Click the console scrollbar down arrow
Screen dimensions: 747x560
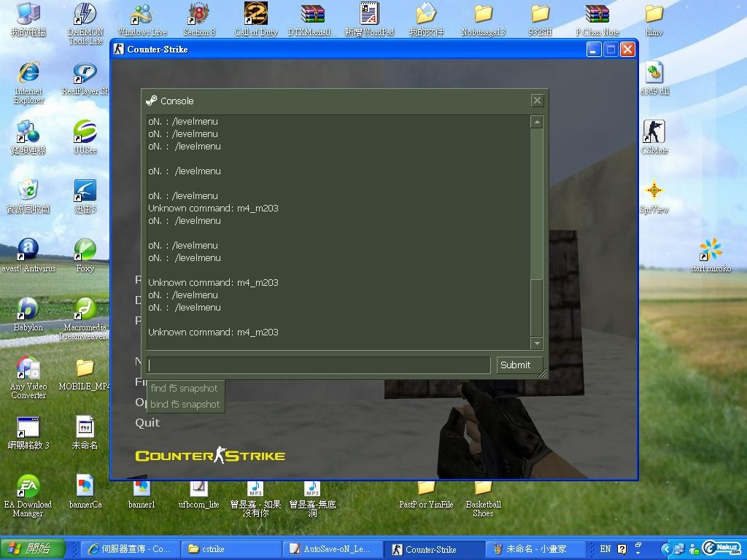[536, 343]
